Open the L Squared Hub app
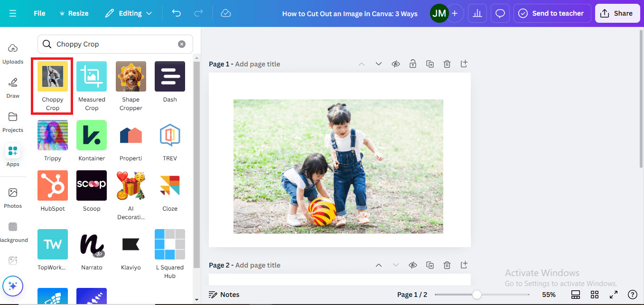The image size is (644, 305). pyautogui.click(x=170, y=254)
